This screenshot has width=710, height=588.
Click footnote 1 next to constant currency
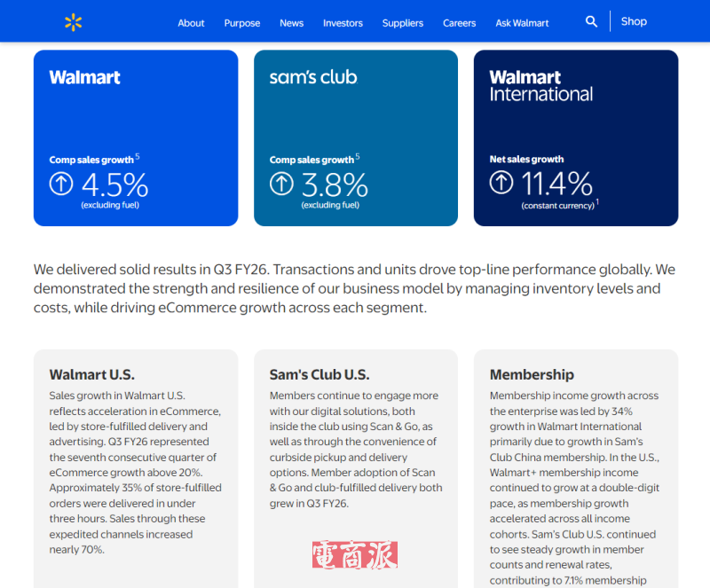coord(597,202)
